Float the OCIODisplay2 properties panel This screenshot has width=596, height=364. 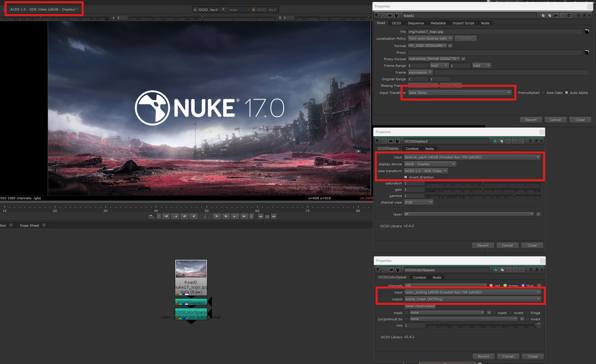(x=536, y=141)
